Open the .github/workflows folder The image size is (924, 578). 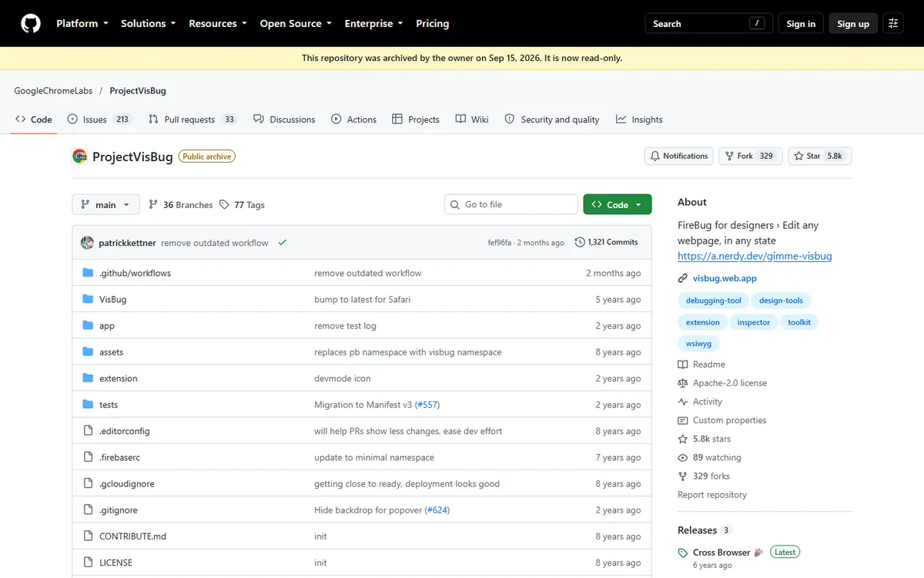tap(135, 273)
